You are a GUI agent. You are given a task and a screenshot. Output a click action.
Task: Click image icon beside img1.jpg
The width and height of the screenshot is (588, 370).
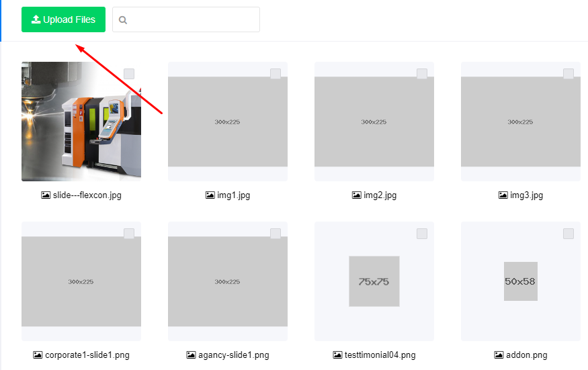[x=210, y=195]
